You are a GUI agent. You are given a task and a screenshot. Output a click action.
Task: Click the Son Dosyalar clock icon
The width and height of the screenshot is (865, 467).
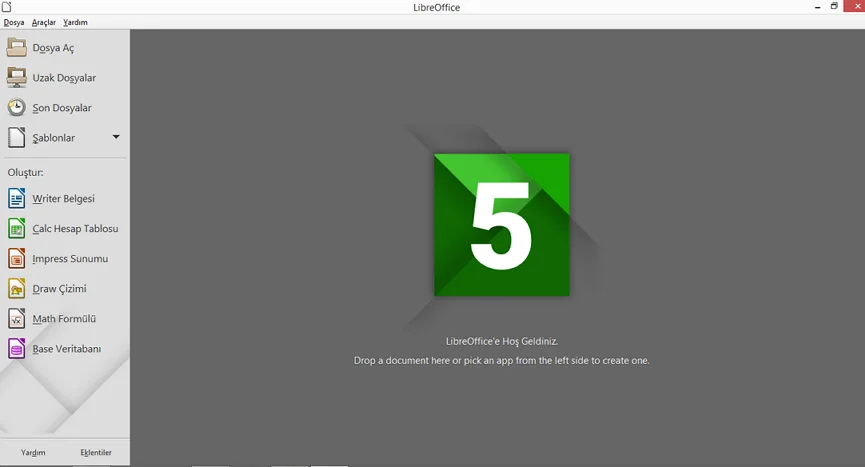(x=17, y=108)
